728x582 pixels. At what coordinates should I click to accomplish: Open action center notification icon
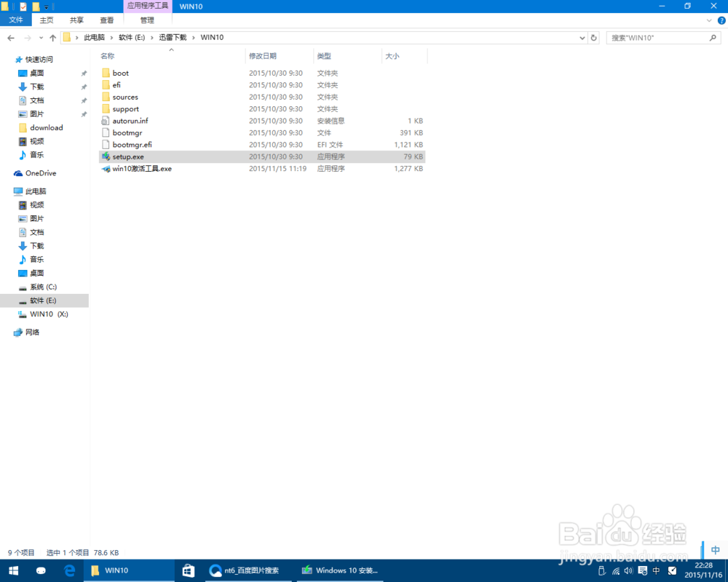pos(643,571)
